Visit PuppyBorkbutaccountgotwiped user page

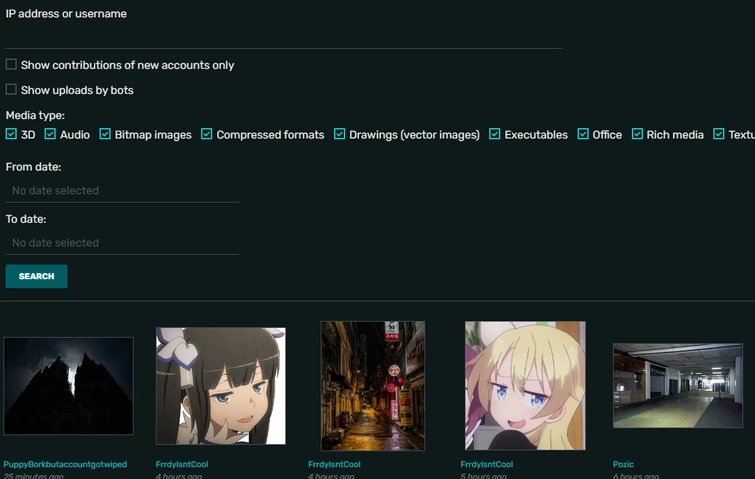[65, 464]
